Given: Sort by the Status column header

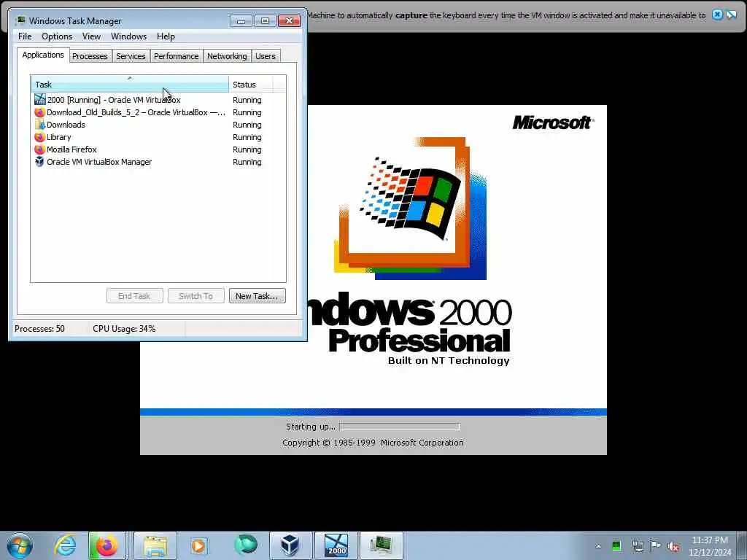Looking at the screenshot, I should [x=251, y=85].
